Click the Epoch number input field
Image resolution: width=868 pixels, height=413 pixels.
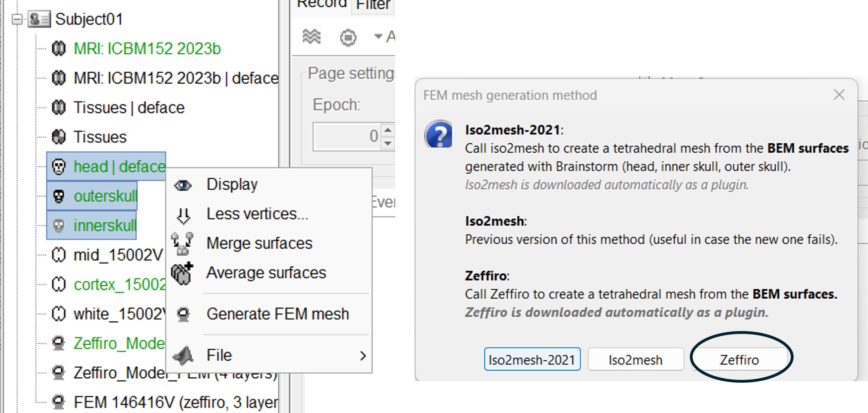point(347,136)
